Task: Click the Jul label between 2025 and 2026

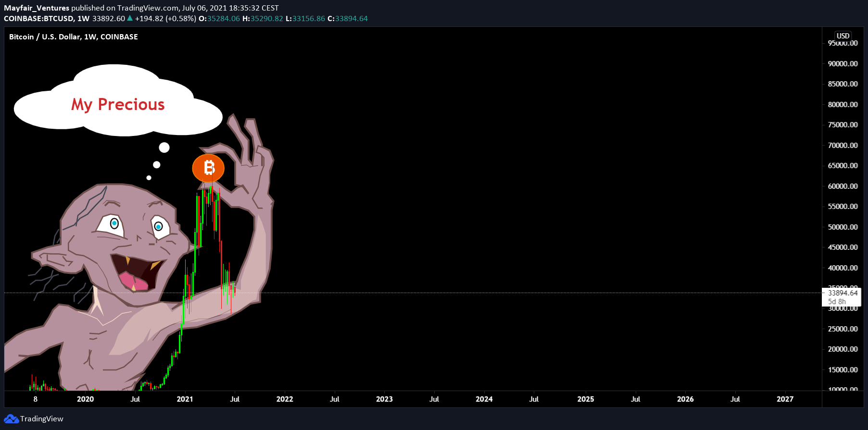Action: (636, 399)
